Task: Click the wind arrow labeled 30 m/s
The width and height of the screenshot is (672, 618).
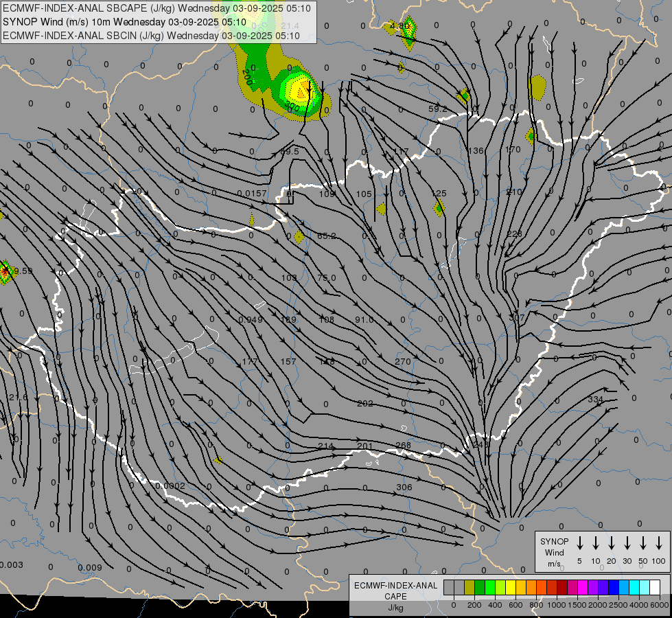Action: (x=627, y=543)
